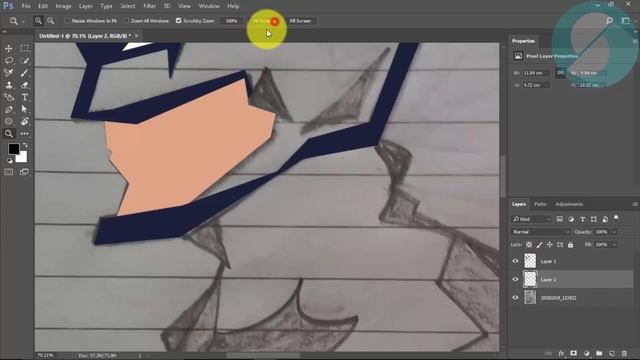Open the Layers panel menu
640x360 pixels.
[635, 204]
